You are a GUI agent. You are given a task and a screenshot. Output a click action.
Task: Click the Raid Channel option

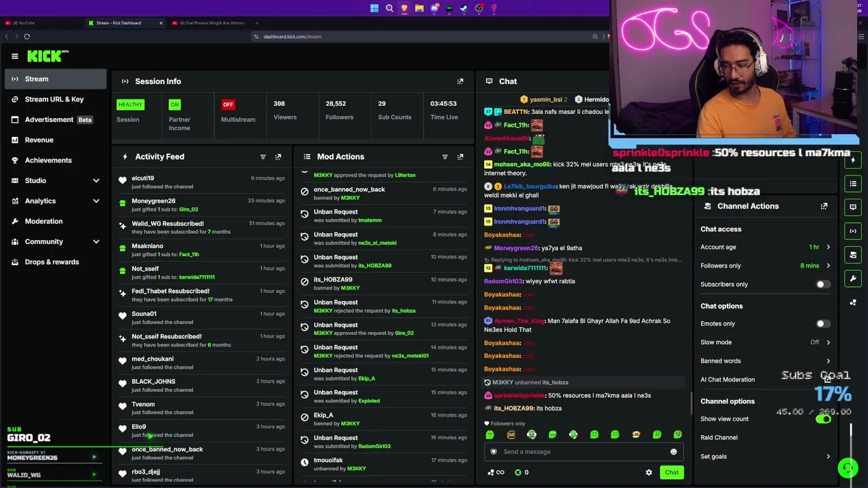click(x=719, y=438)
